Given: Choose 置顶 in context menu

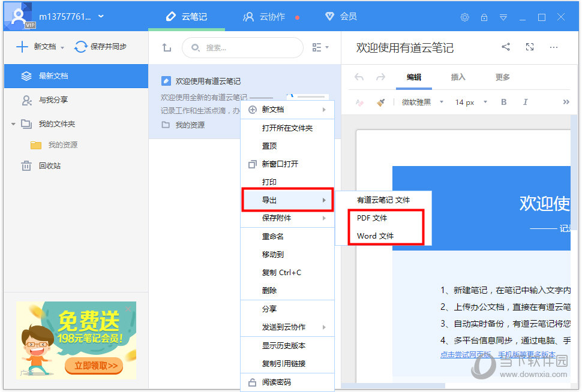Looking at the screenshot, I should pos(287,146).
